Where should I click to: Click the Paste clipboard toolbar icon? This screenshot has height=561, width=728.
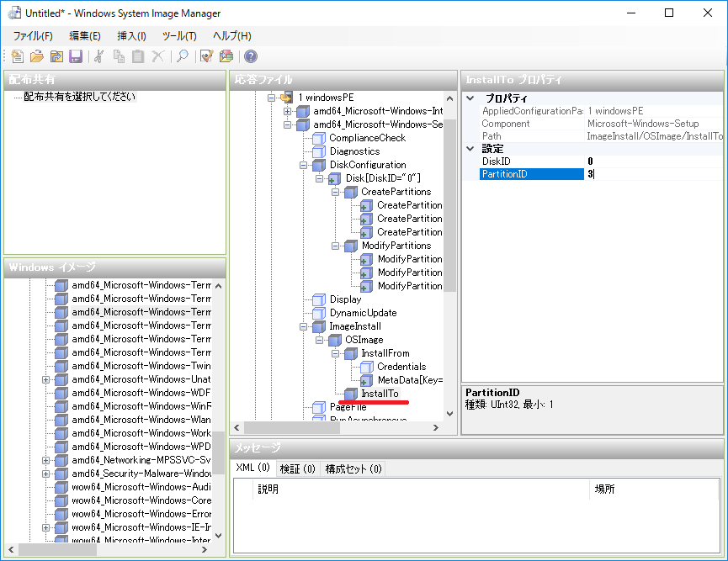pyautogui.click(x=138, y=56)
